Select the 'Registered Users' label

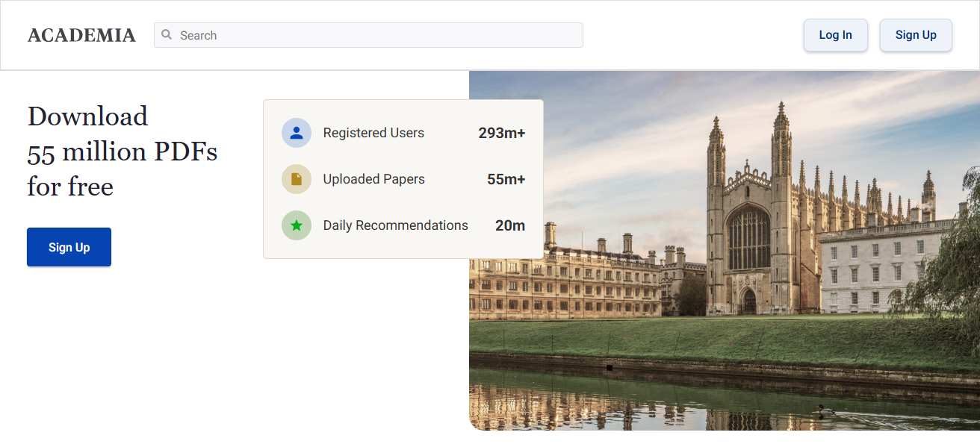click(x=373, y=133)
